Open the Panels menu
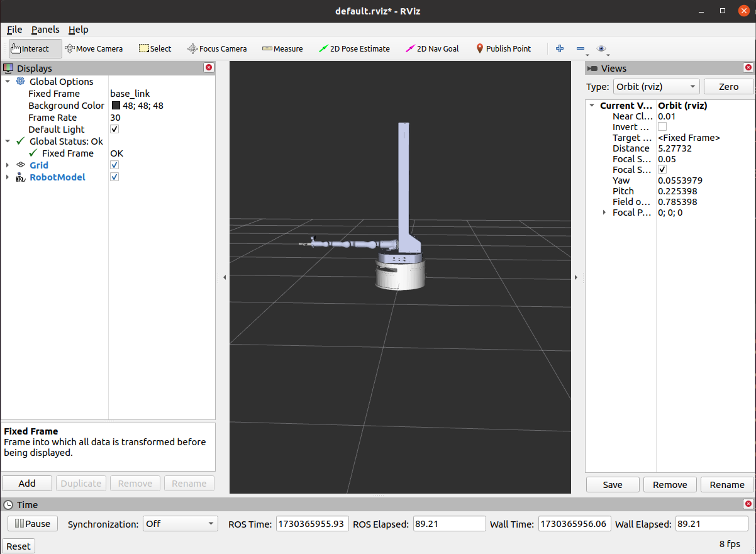756x554 pixels. 45,30
